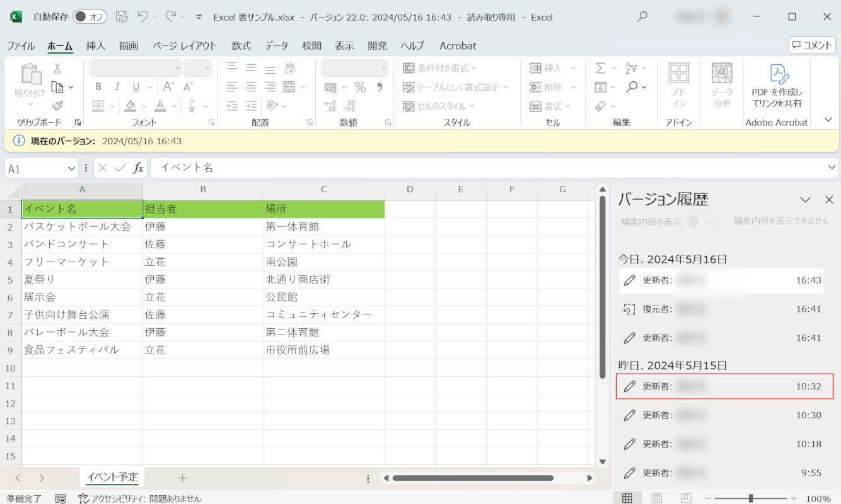The image size is (841, 504).
Task: Click the Find and Select magnifier icon
Action: pyautogui.click(x=632, y=87)
